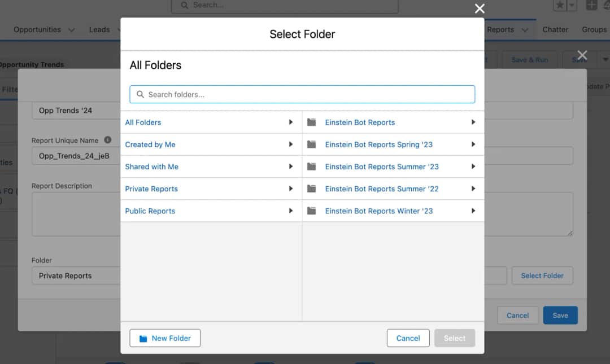Viewport: 610px width, 364px height.
Task: Open Shared with Me
Action: coord(211,166)
